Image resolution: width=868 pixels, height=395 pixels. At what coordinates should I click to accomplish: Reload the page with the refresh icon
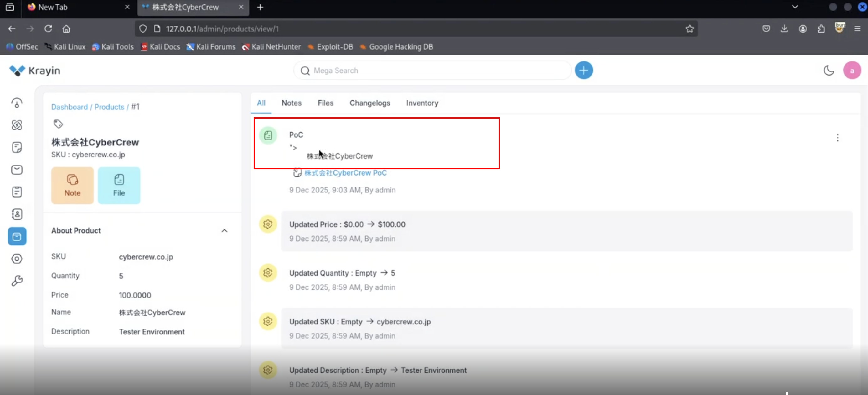pos(48,29)
